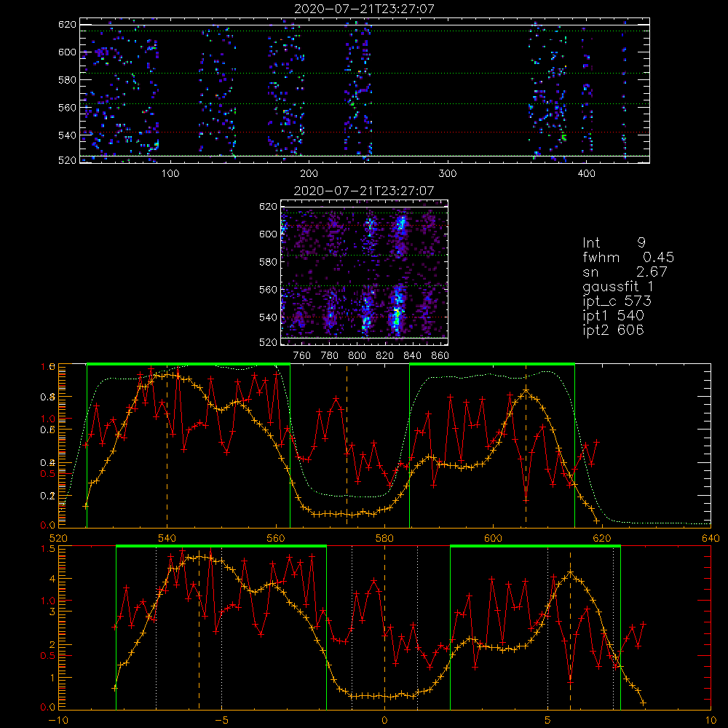Click right thick green bar atop upper profile plot
The height and width of the screenshot is (728, 728).
point(492,364)
